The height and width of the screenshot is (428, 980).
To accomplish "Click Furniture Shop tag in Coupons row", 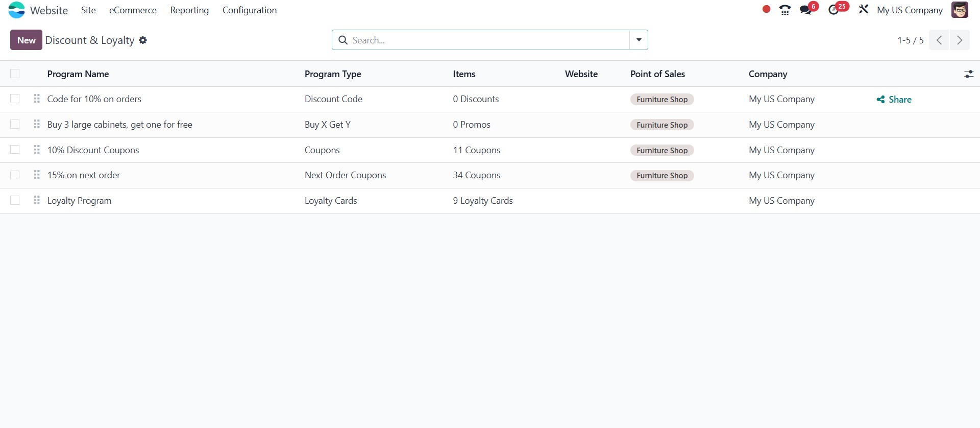I will tap(662, 150).
